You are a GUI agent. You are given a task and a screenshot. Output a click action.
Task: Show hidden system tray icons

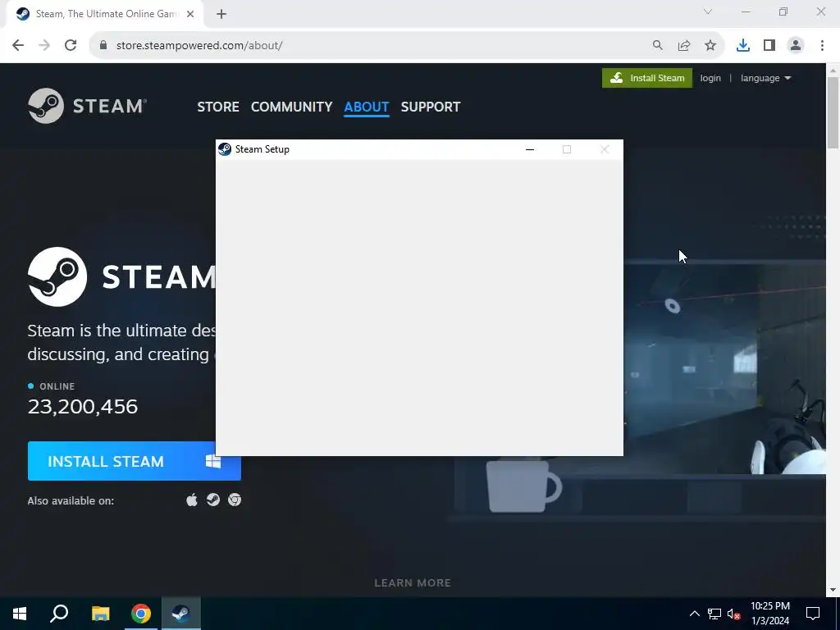(694, 614)
